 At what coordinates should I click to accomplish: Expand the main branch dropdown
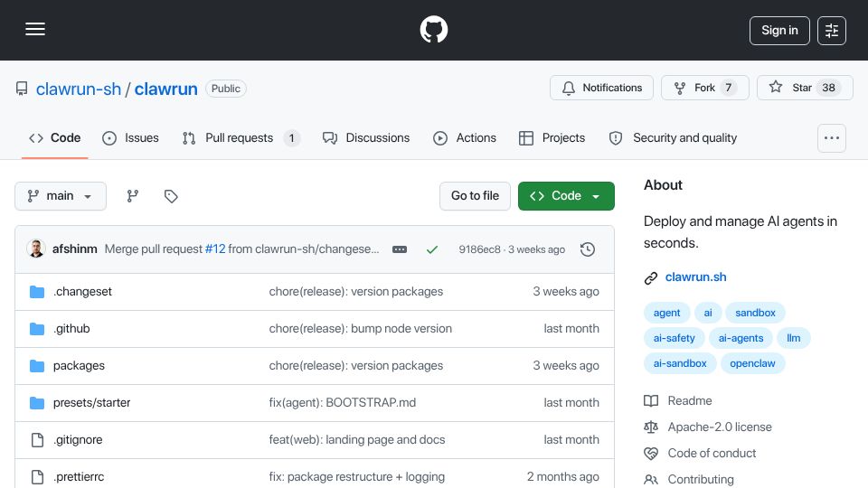tap(61, 196)
